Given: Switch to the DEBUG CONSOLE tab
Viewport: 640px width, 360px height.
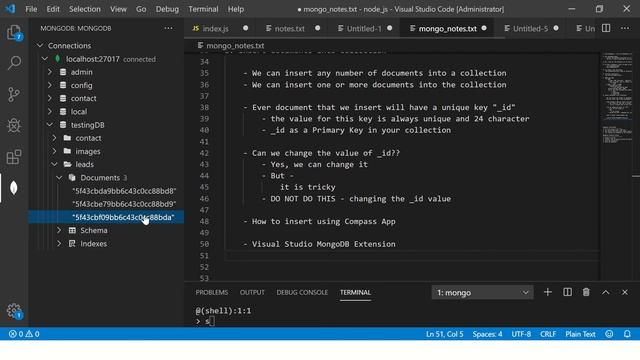Looking at the screenshot, I should point(302,292).
